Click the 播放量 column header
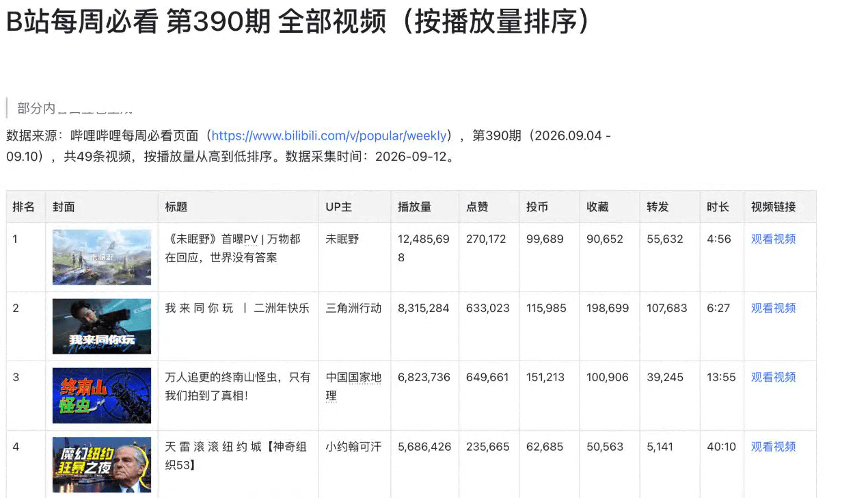This screenshot has width=868, height=498. tap(415, 207)
